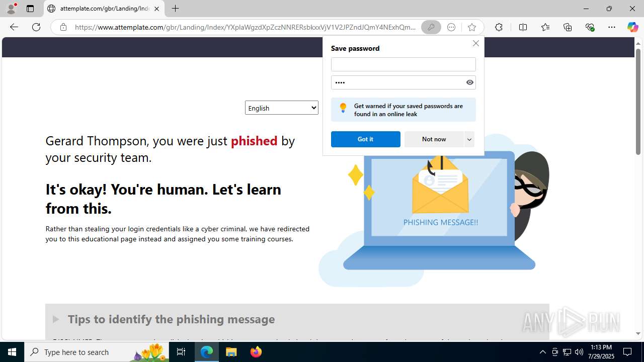The image size is (644, 362).
Task: Go back to the previous page
Action: pyautogui.click(x=14, y=27)
